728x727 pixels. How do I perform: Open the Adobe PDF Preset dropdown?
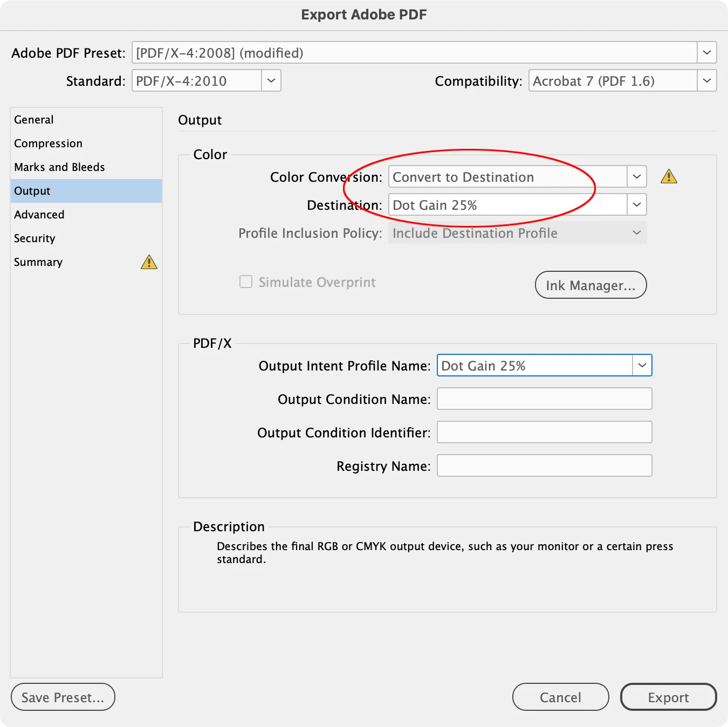click(424, 53)
